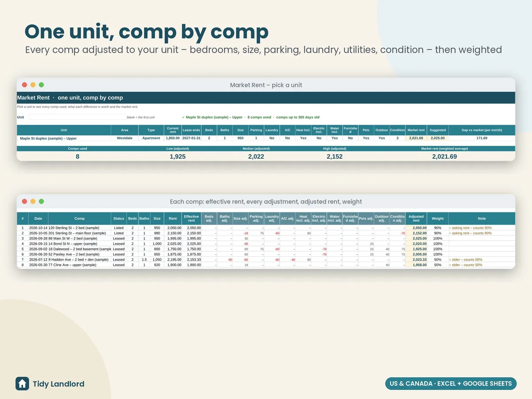Select the '52 Paisley Ave – 2 bed (sample)' comp
Image resolution: width=532 pixels, height=399 pixels.
pos(80,254)
